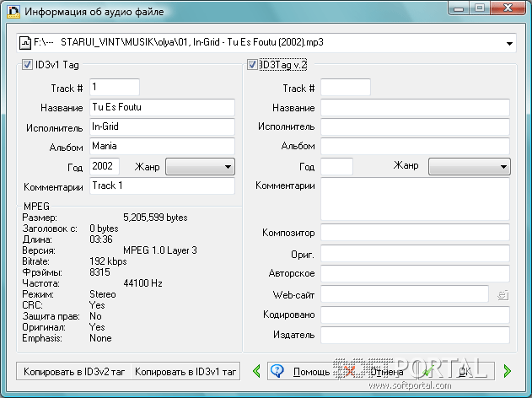The width and height of the screenshot is (532, 398).
Task: Open the ID3v1 Жанр dropdown
Action: tap(200, 167)
